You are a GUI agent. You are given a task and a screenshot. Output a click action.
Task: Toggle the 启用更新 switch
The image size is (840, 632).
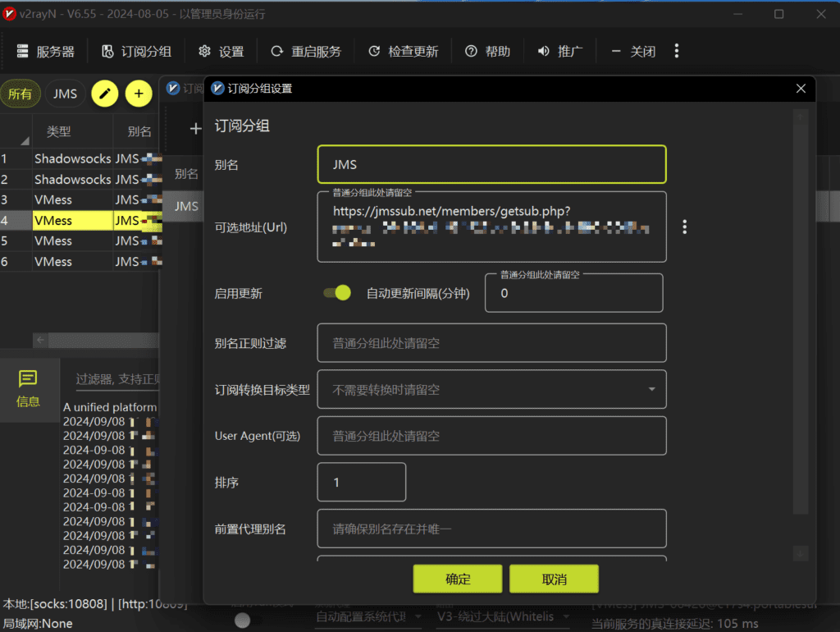[x=337, y=293]
